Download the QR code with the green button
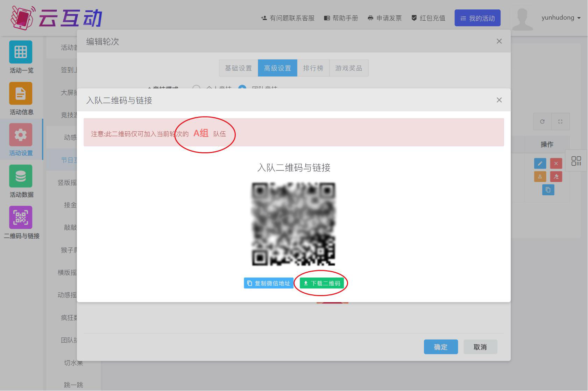The width and height of the screenshot is (588, 391). pos(322,283)
